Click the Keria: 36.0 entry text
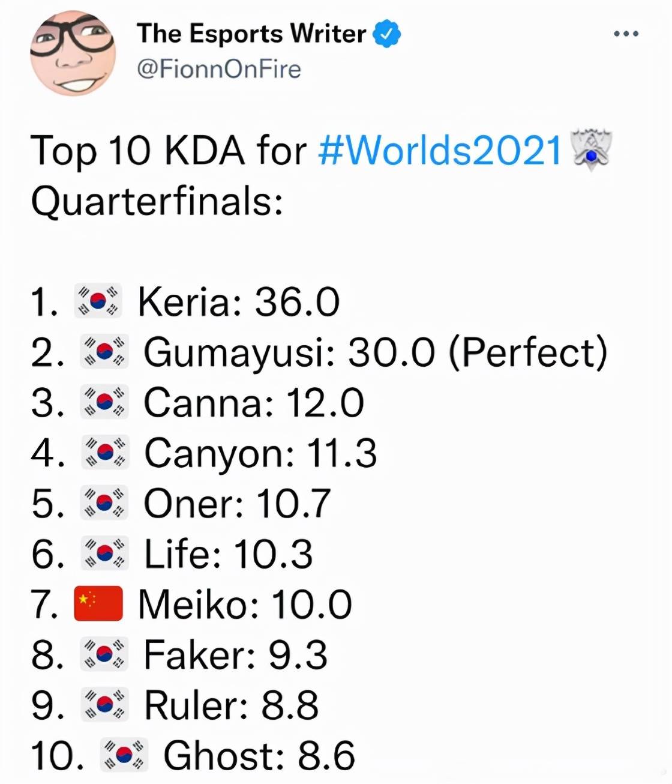Screen dimensions: 672x784 239,301
